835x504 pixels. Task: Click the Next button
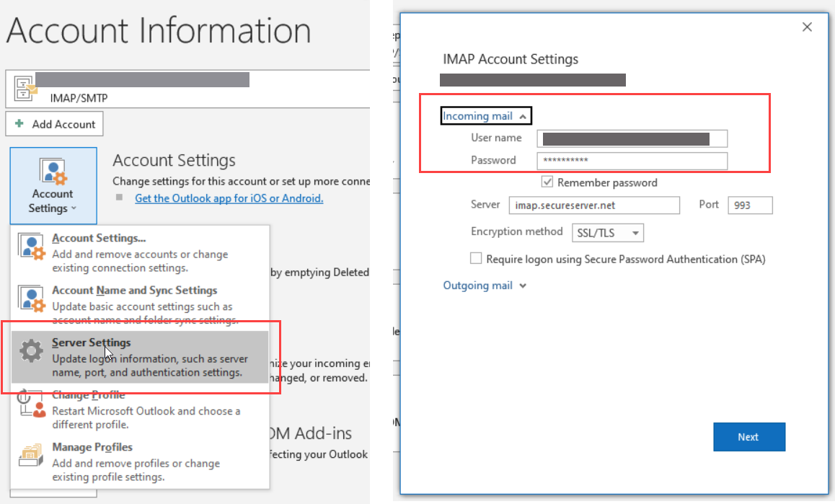point(748,437)
